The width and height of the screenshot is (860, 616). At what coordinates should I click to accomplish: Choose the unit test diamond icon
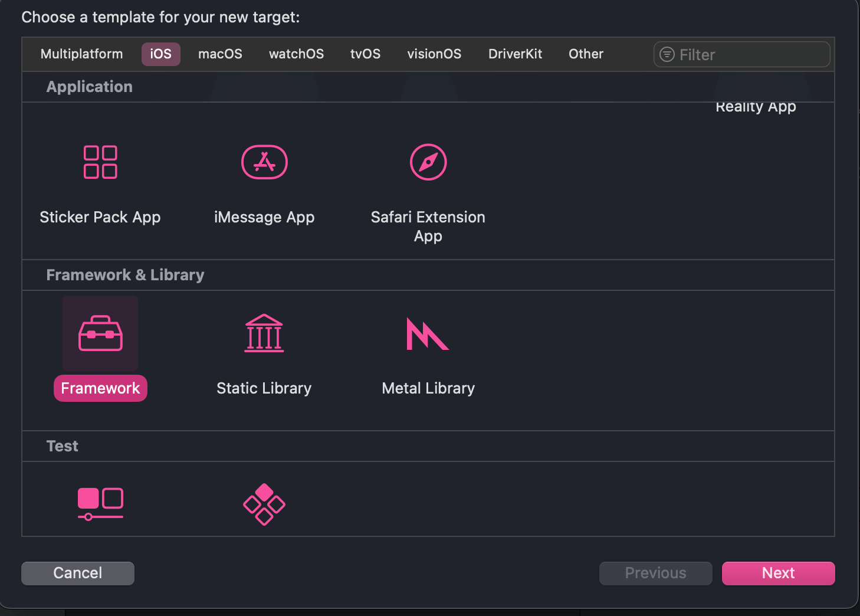tap(264, 504)
